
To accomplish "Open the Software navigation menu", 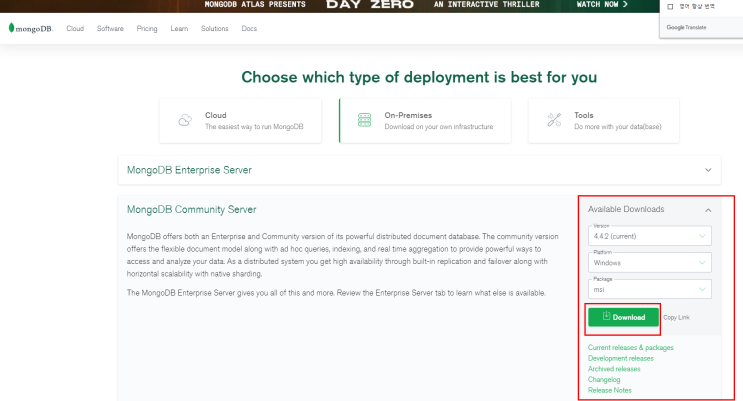I will click(x=110, y=28).
